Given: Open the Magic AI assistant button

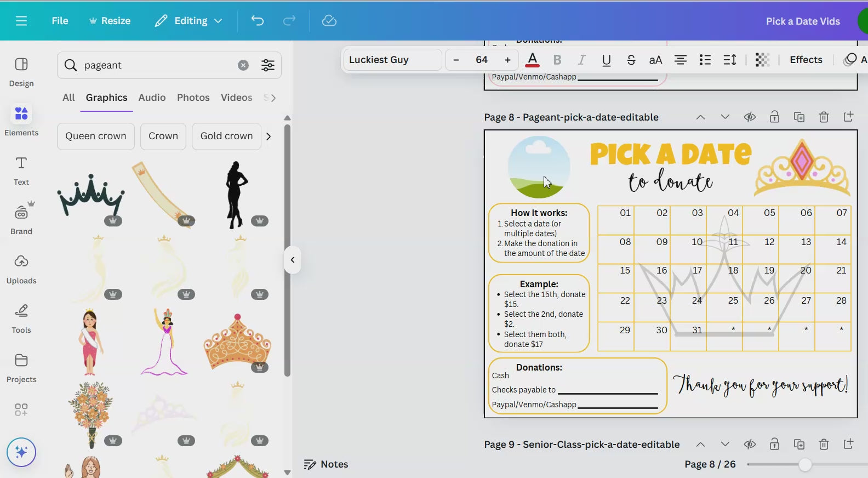Looking at the screenshot, I should pos(21,452).
